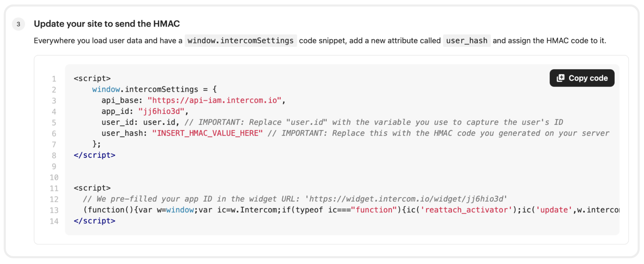Click line number 14 in the gutter

click(x=54, y=221)
